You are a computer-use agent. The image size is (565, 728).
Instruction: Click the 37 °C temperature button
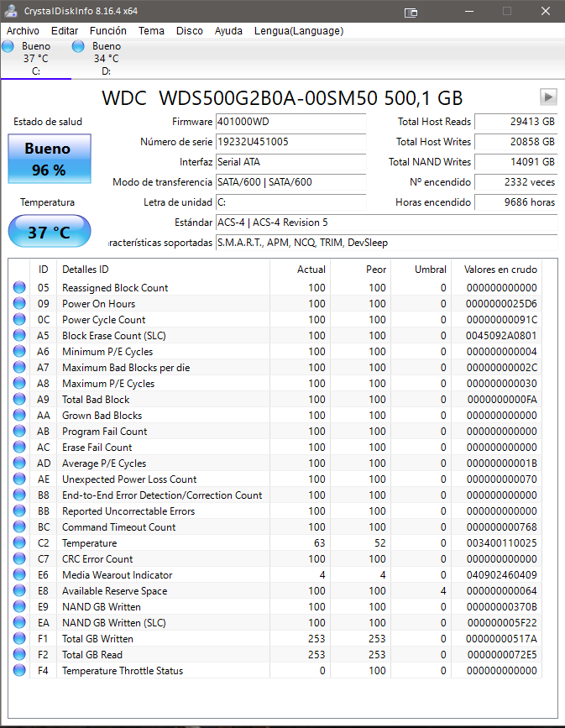pyautogui.click(x=50, y=231)
